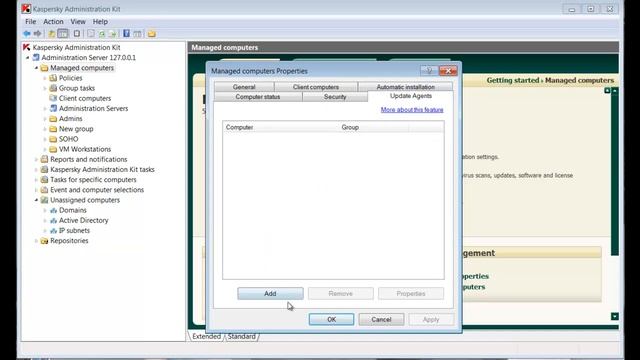Open the Action menu
640x360 pixels.
(x=53, y=22)
